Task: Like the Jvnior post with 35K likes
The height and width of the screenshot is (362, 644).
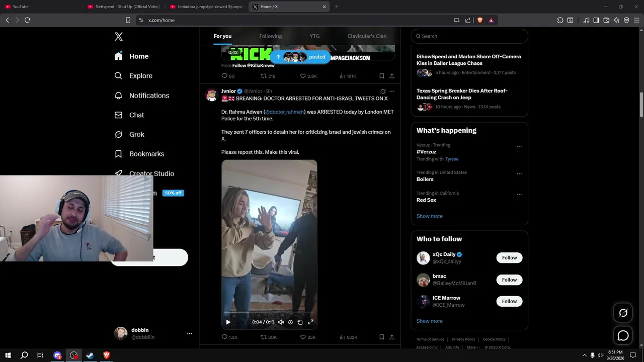Action: tap(307, 337)
